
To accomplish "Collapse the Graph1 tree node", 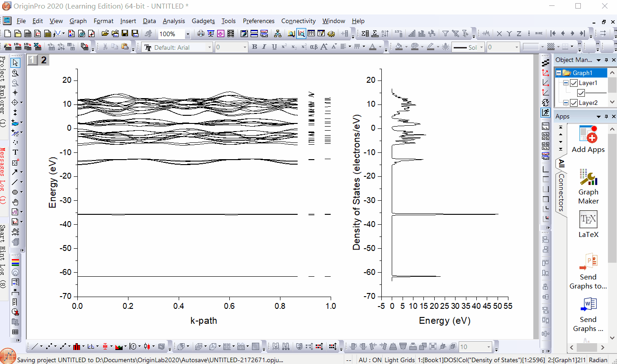I will pyautogui.click(x=559, y=73).
